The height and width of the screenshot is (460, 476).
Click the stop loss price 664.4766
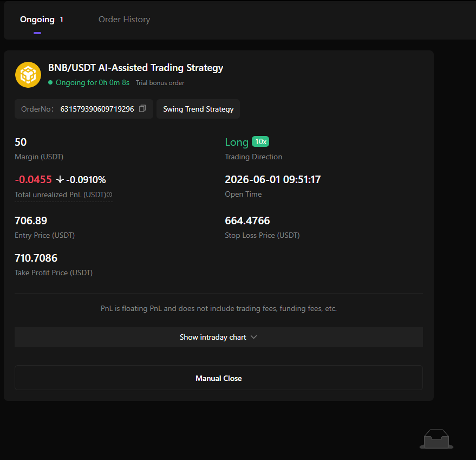247,221
